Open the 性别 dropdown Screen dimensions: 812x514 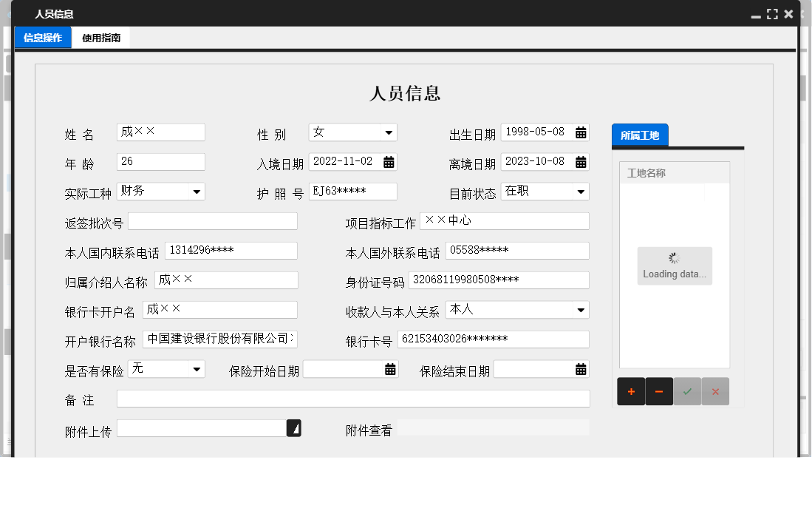pyautogui.click(x=389, y=132)
